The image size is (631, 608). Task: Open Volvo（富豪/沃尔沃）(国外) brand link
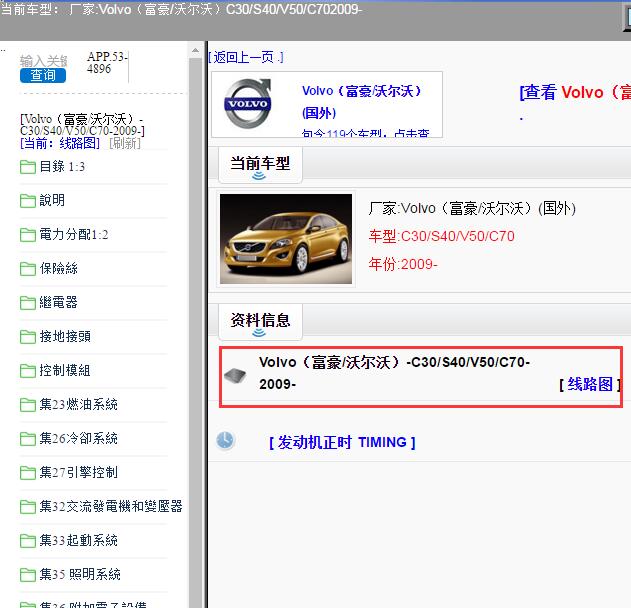coord(361,102)
